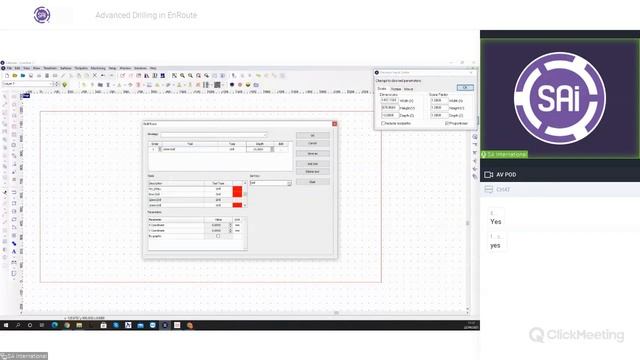
Task: Click the yellow Open folder icon
Action: (x=15, y=76)
